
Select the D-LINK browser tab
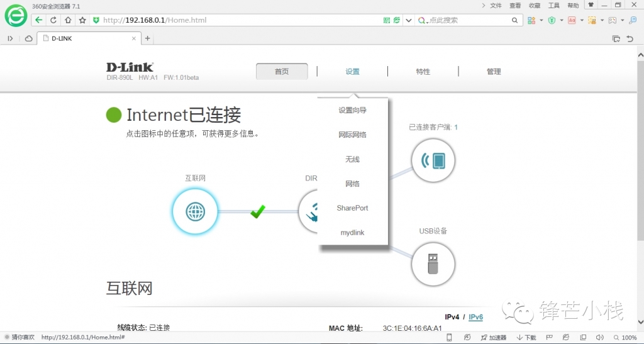tap(88, 38)
